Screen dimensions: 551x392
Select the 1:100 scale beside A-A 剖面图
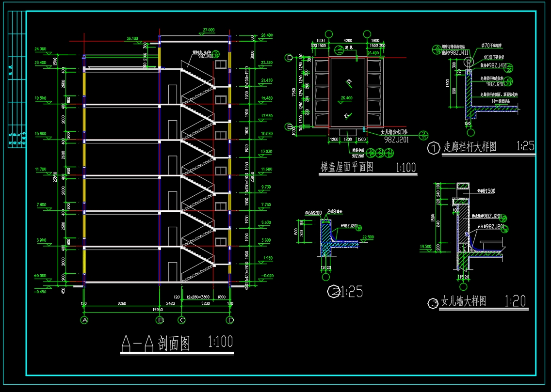[220, 342]
